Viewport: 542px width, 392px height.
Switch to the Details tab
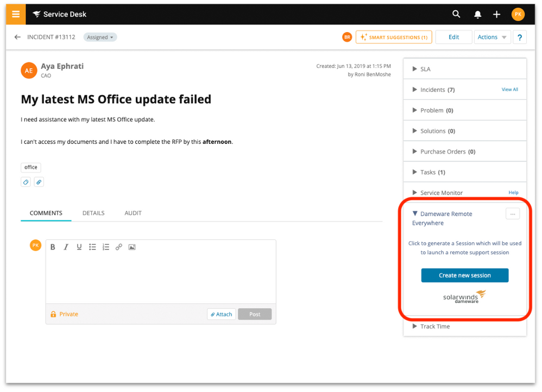tap(93, 213)
